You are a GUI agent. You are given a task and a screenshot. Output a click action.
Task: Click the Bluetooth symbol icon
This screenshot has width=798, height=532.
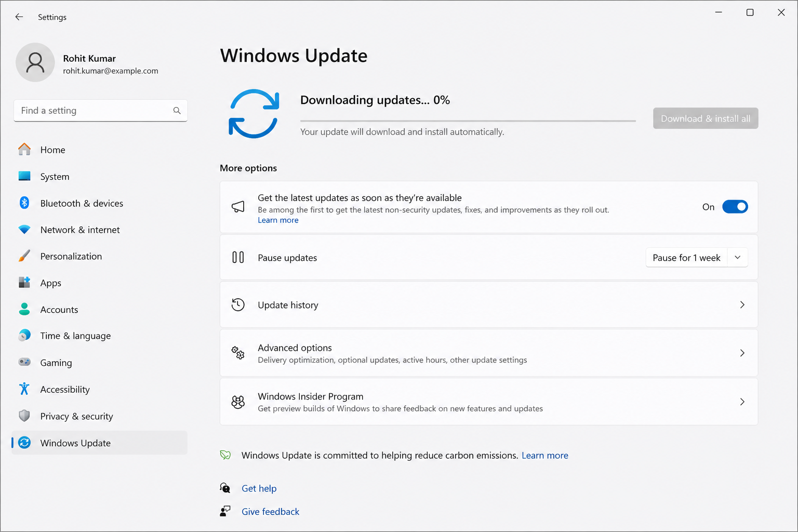pos(24,203)
